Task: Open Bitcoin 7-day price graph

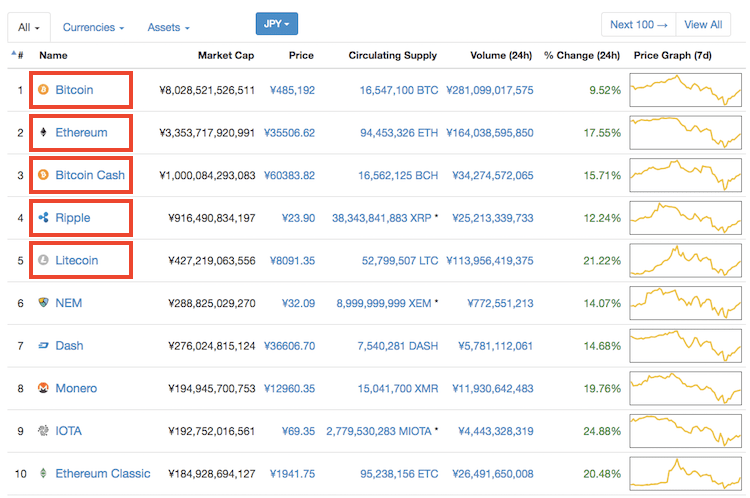Action: 685,89
